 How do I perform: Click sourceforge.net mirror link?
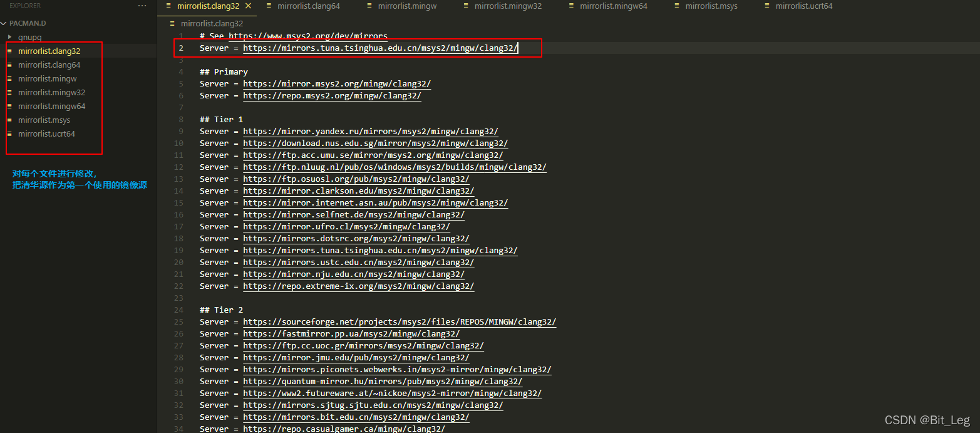[x=400, y=321]
